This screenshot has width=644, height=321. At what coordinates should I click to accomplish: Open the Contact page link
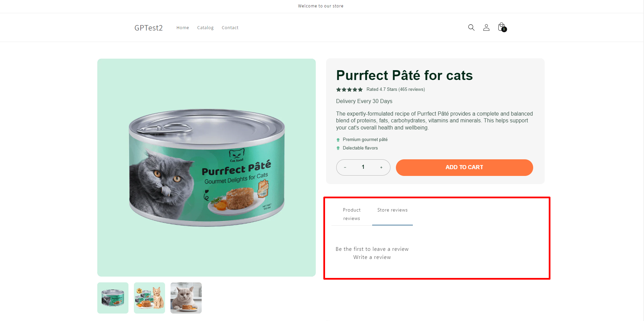click(230, 28)
